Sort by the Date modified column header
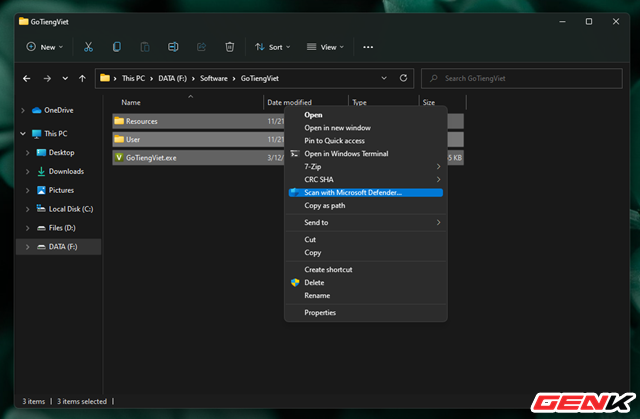 click(x=289, y=102)
